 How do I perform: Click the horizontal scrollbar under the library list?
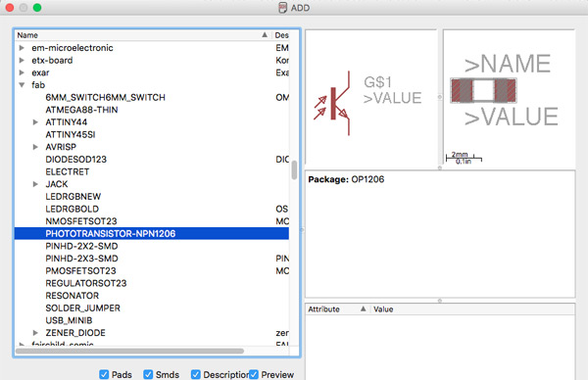click(129, 352)
